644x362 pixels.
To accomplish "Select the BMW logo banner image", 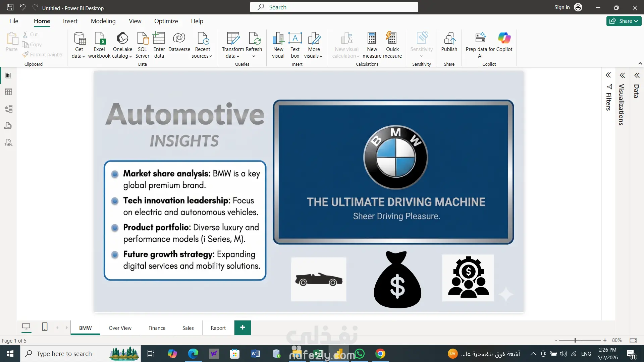I will click(x=393, y=172).
